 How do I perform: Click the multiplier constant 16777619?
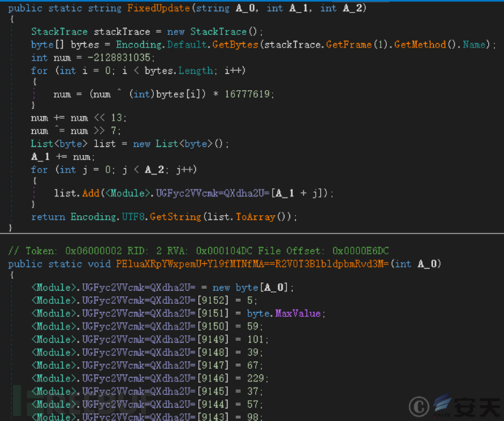247,94
